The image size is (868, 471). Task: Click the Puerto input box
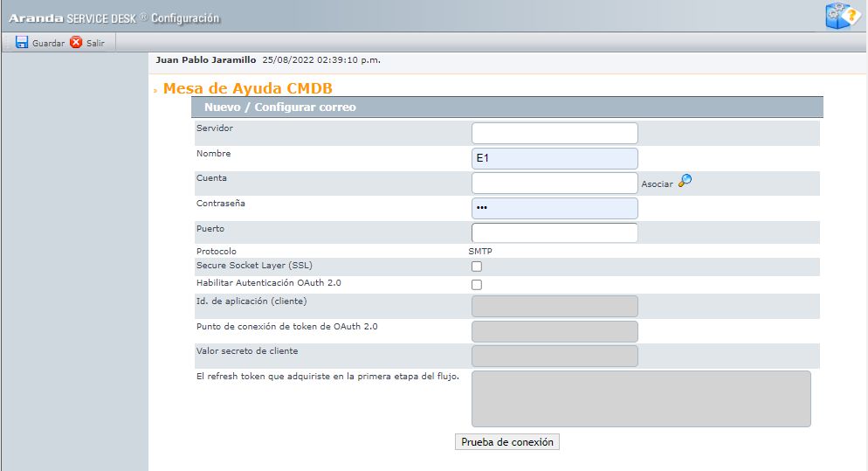555,232
